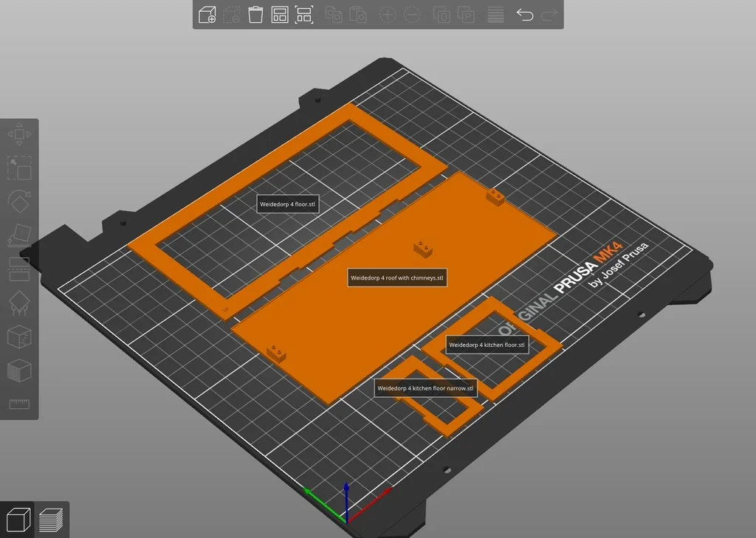756x538 pixels.
Task: Switch to the sliced layers preview view
Action: pyautogui.click(x=51, y=520)
